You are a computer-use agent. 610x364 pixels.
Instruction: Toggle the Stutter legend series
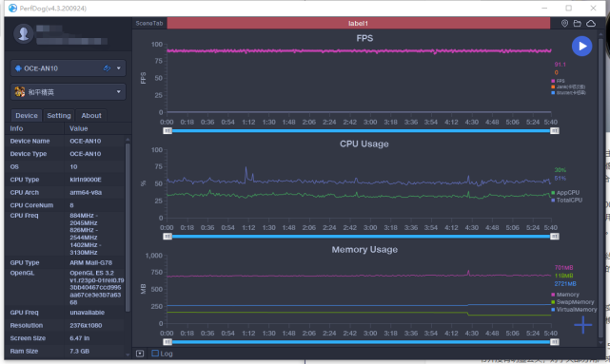(x=568, y=93)
